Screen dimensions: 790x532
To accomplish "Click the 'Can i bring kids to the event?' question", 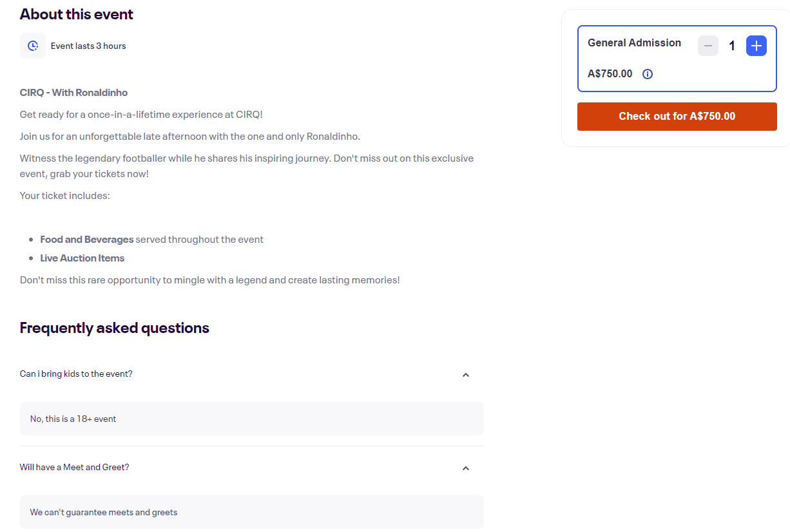I will [x=76, y=374].
